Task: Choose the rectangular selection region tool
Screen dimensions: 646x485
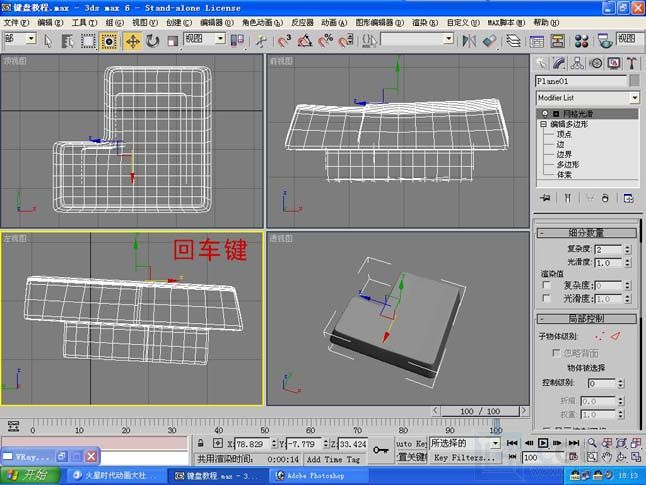Action: click(88, 41)
